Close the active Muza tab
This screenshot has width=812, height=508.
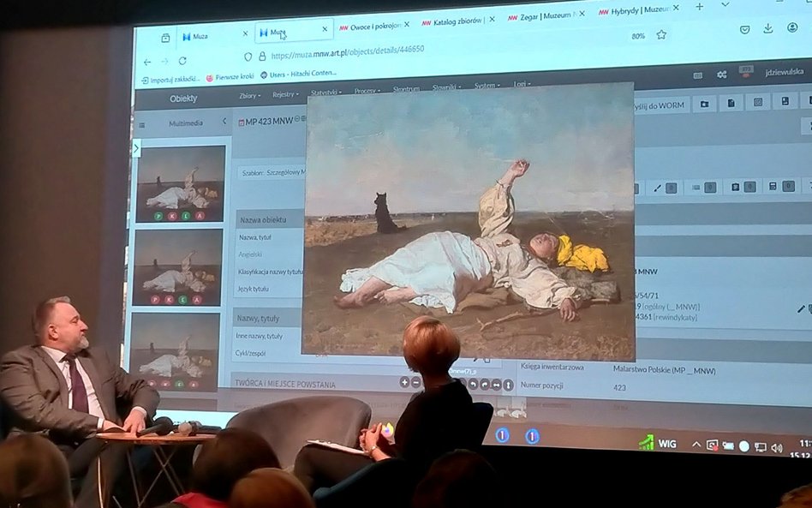[x=325, y=29]
